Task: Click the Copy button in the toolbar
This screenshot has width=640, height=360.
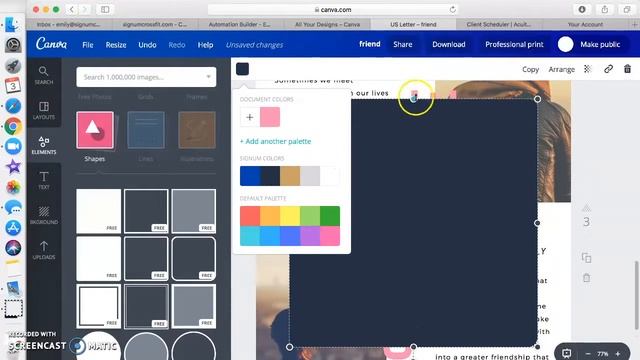Action: point(530,69)
